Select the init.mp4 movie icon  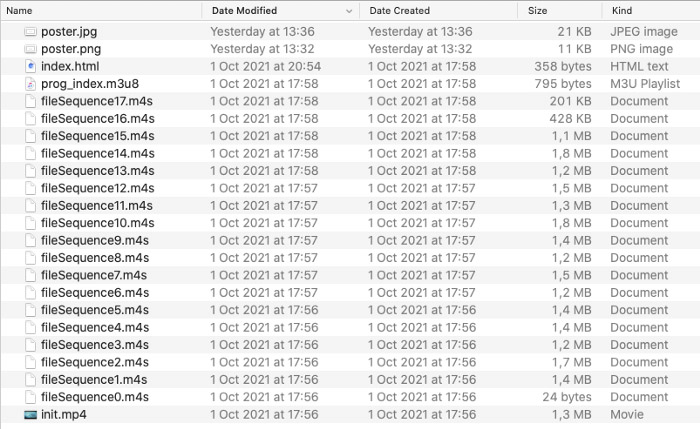(x=30, y=415)
